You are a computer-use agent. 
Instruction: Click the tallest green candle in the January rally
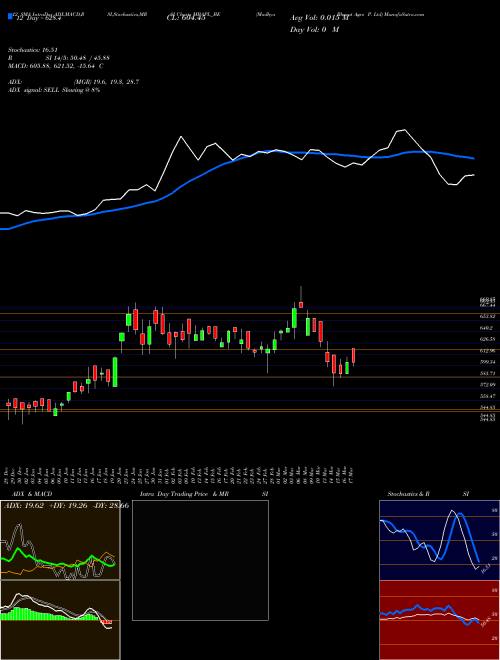pos(115,372)
